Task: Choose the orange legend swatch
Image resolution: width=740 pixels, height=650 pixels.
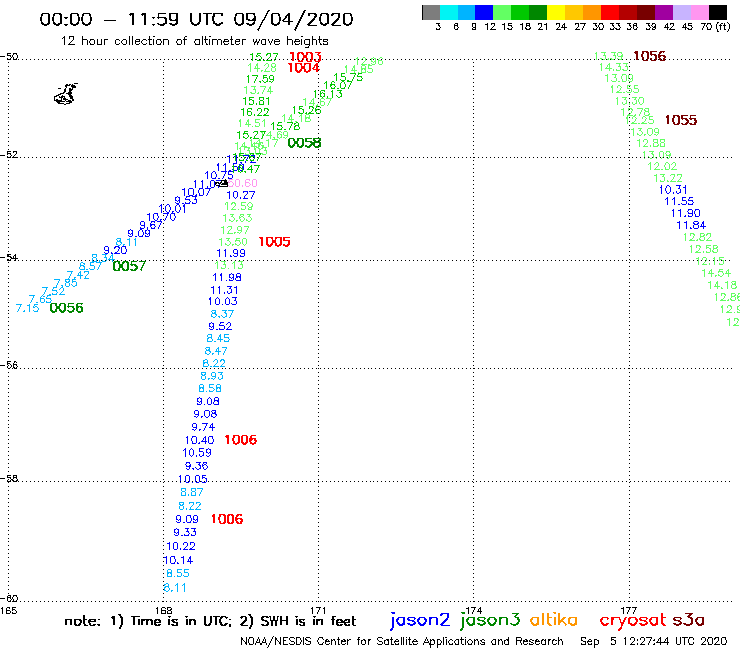Action: (x=592, y=12)
